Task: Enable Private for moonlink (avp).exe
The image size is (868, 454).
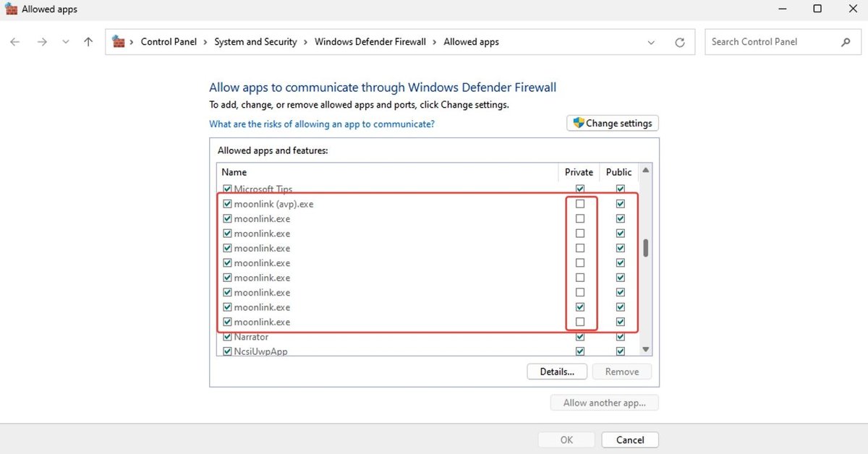Action: (580, 204)
